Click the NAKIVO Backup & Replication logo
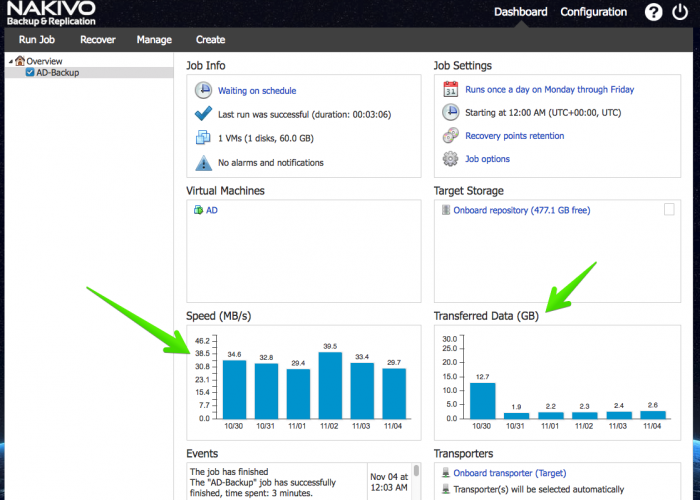The width and height of the screenshot is (700, 500). (51, 13)
